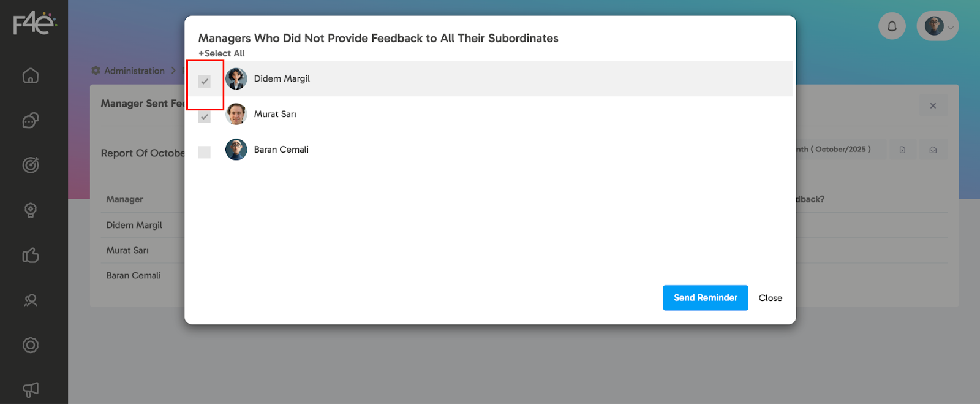Image resolution: width=980 pixels, height=404 pixels.
Task: Open the thumbs-up feedback sidebar icon
Action: tap(31, 255)
